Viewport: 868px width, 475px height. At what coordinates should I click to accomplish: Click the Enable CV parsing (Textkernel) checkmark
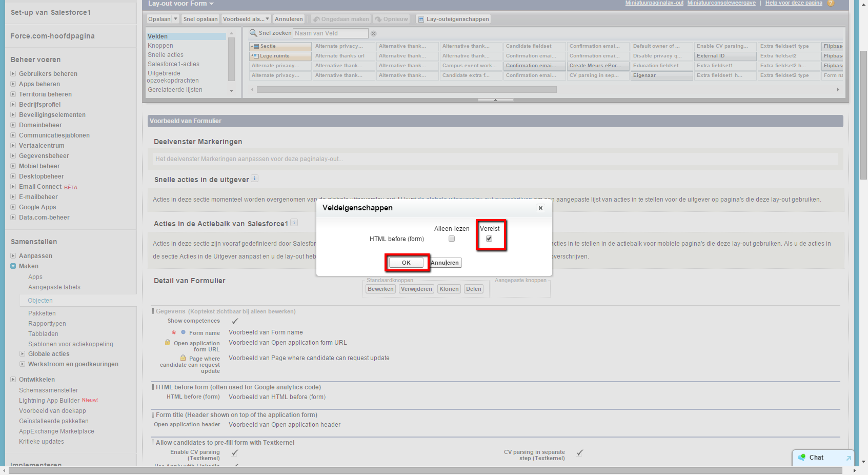tap(235, 452)
